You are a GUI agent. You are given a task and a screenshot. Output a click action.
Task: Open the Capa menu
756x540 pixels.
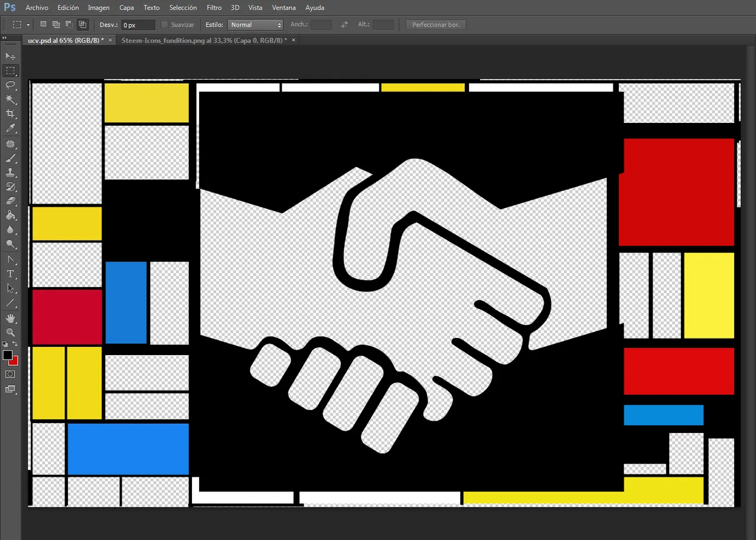(x=126, y=8)
